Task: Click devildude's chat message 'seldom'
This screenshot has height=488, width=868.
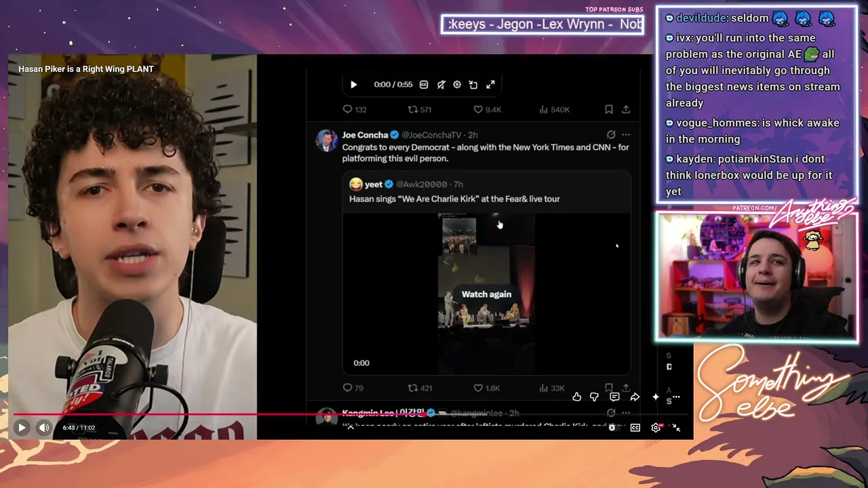Action: (x=750, y=18)
